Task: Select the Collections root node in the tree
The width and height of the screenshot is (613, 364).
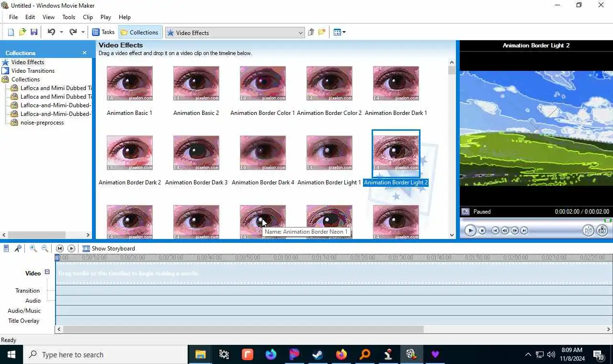Action: (25, 79)
